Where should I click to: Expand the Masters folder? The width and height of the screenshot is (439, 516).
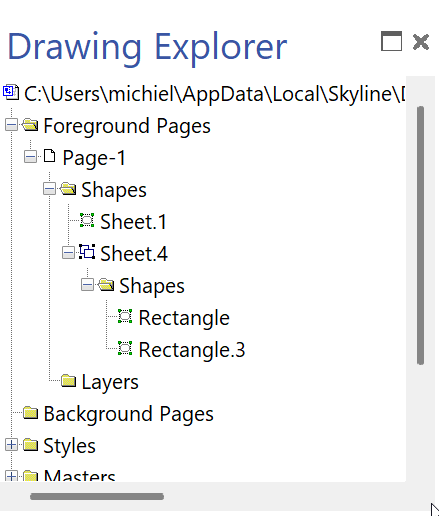click(12, 475)
